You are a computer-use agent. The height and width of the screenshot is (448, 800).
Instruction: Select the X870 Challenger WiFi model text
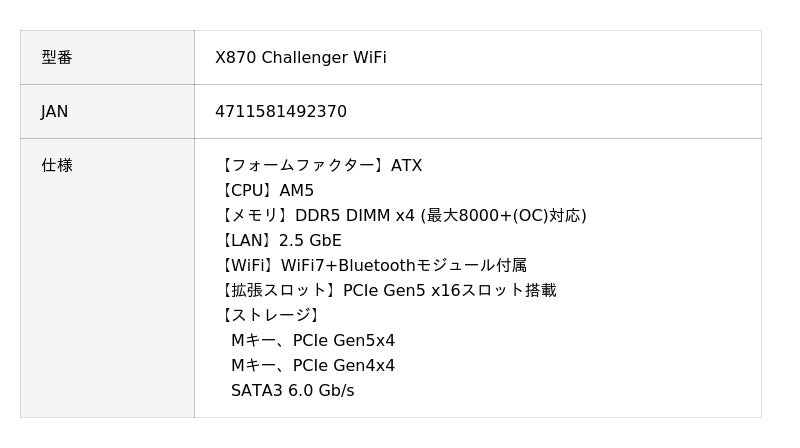pos(300,58)
